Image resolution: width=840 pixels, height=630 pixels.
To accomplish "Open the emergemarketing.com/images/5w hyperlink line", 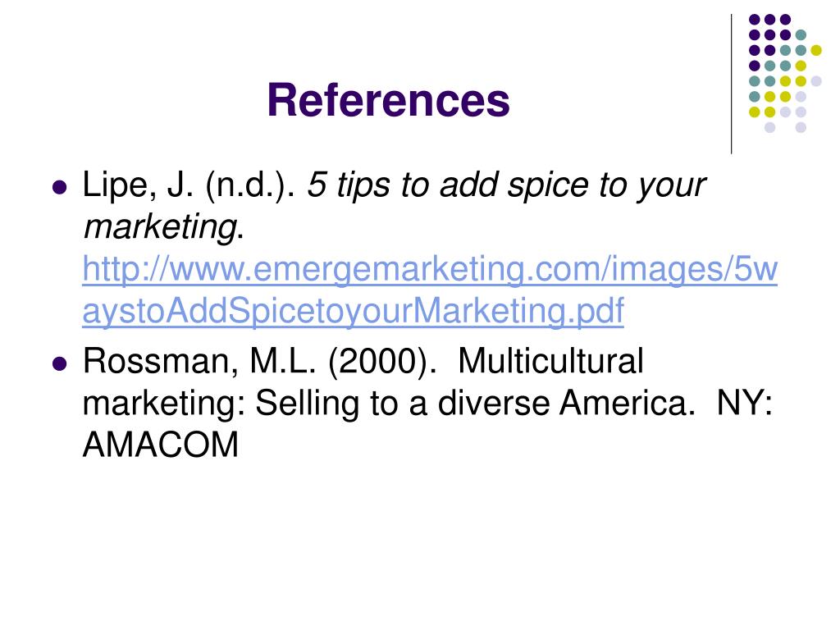I will [x=430, y=269].
